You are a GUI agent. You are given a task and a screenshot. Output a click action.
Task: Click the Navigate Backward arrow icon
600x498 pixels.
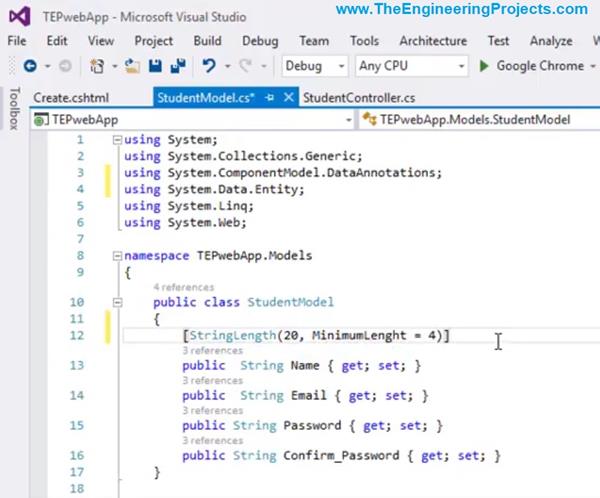click(30, 66)
